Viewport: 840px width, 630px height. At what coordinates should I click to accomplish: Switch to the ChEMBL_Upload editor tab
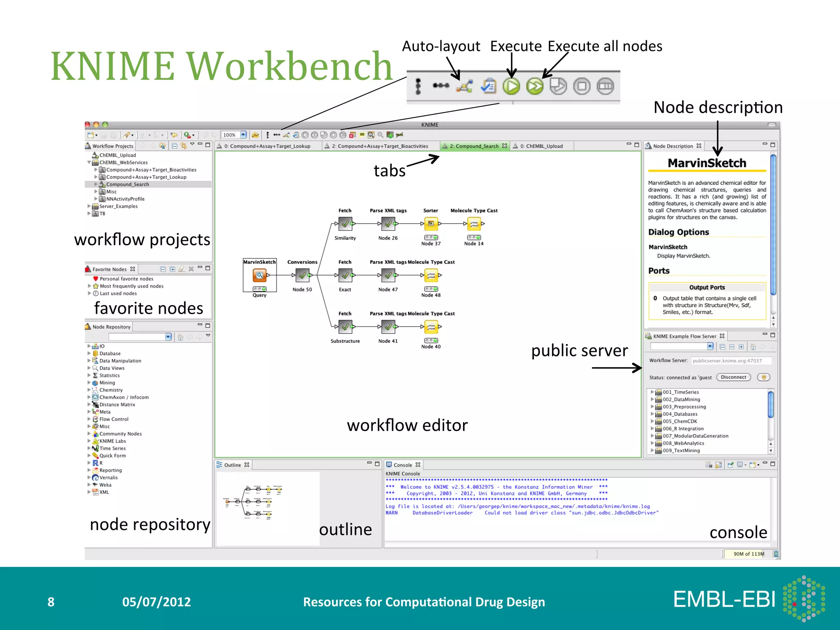coord(541,146)
